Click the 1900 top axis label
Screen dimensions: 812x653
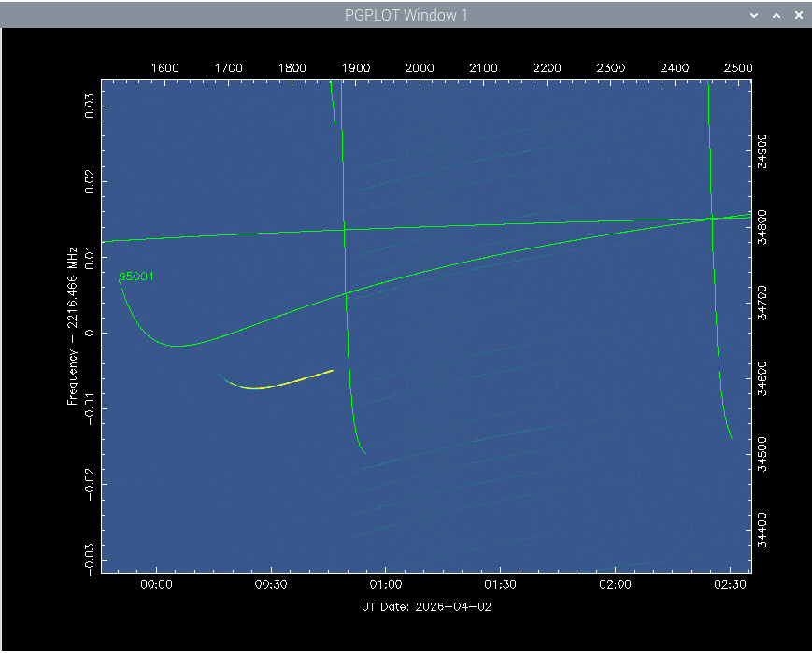356,68
